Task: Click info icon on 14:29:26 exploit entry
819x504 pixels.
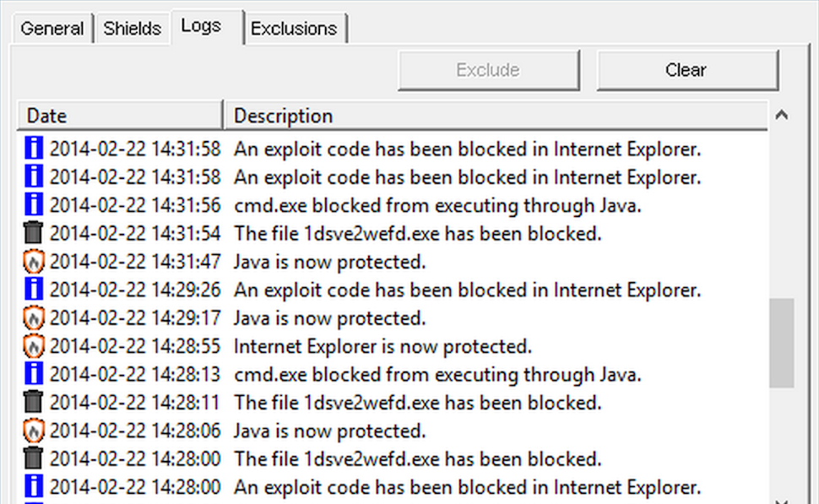Action: point(34,290)
